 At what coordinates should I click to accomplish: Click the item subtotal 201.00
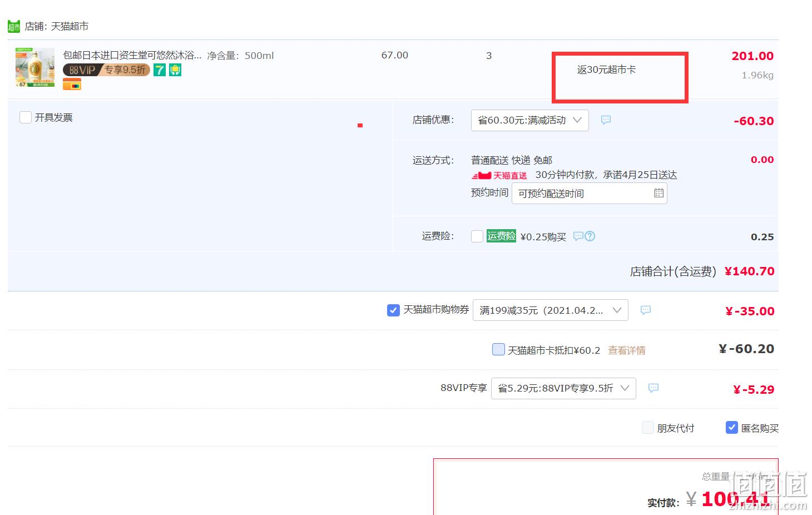click(752, 56)
